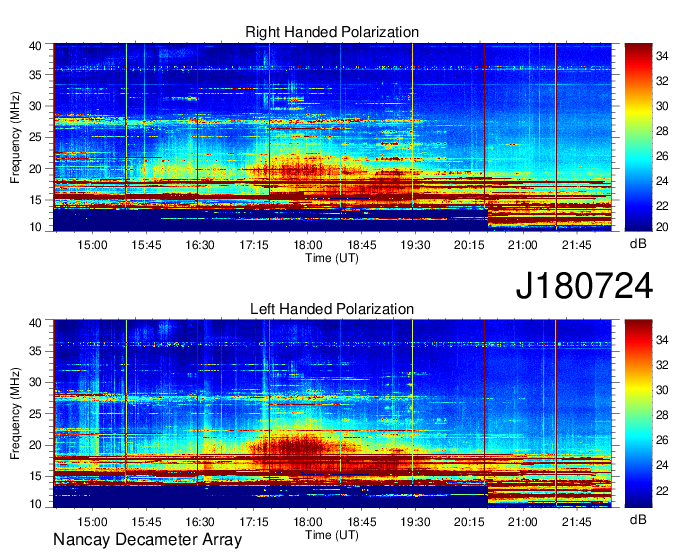Viewport: 680px width, 552px height.
Task: Click the Right Handed Polarization spectrogram image
Action: (333, 137)
